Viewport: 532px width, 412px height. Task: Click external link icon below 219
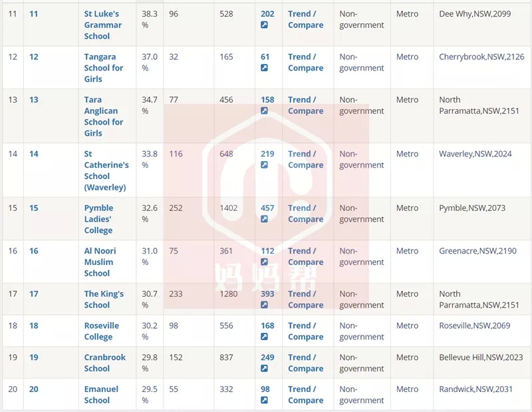click(264, 164)
